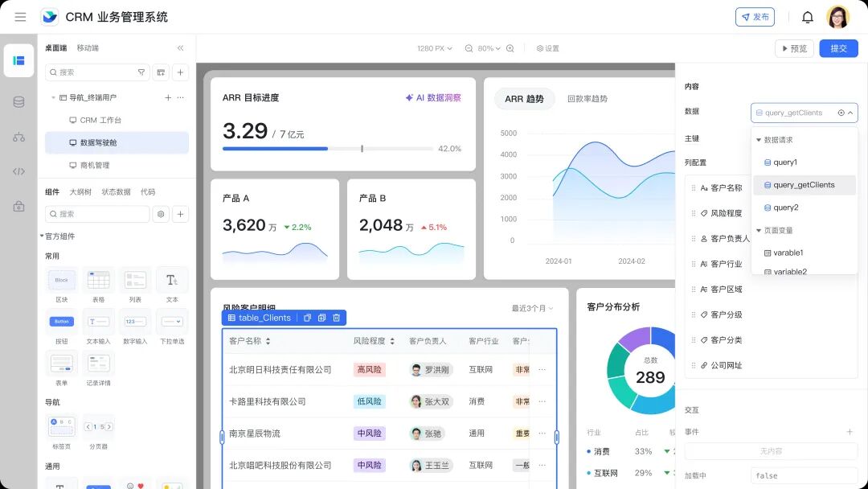Viewport: 868px width, 489px height.
Task: Select the 数据驾驶舱 page
Action: [117, 142]
